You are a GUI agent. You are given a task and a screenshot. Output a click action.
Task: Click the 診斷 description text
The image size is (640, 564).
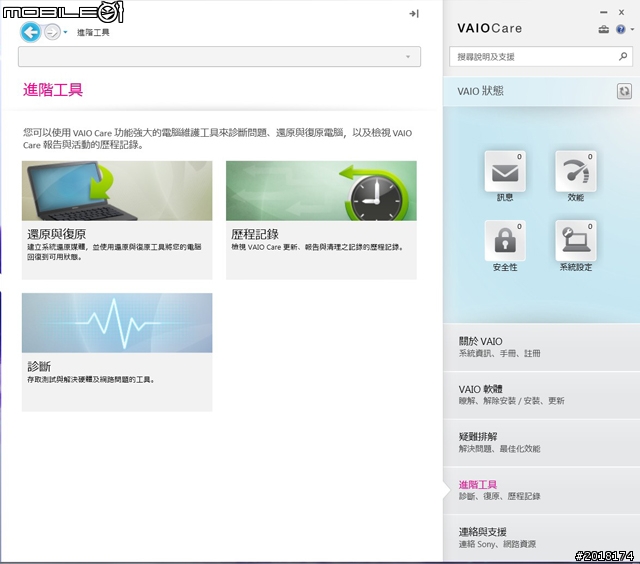[91, 380]
